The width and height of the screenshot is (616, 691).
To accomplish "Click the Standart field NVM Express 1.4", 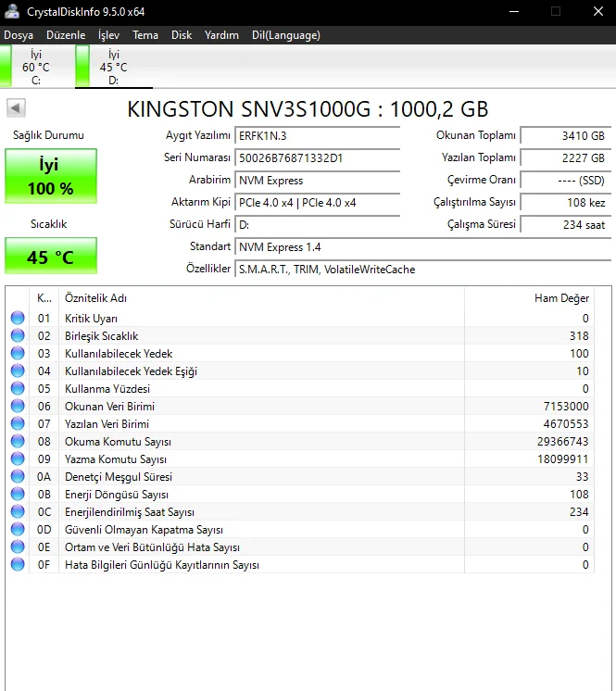I will pyautogui.click(x=423, y=247).
